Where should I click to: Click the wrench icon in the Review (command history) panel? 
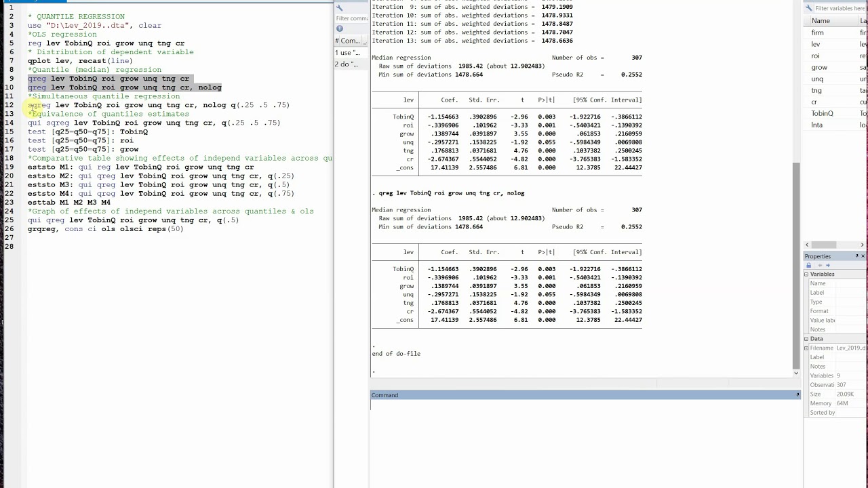click(x=340, y=8)
